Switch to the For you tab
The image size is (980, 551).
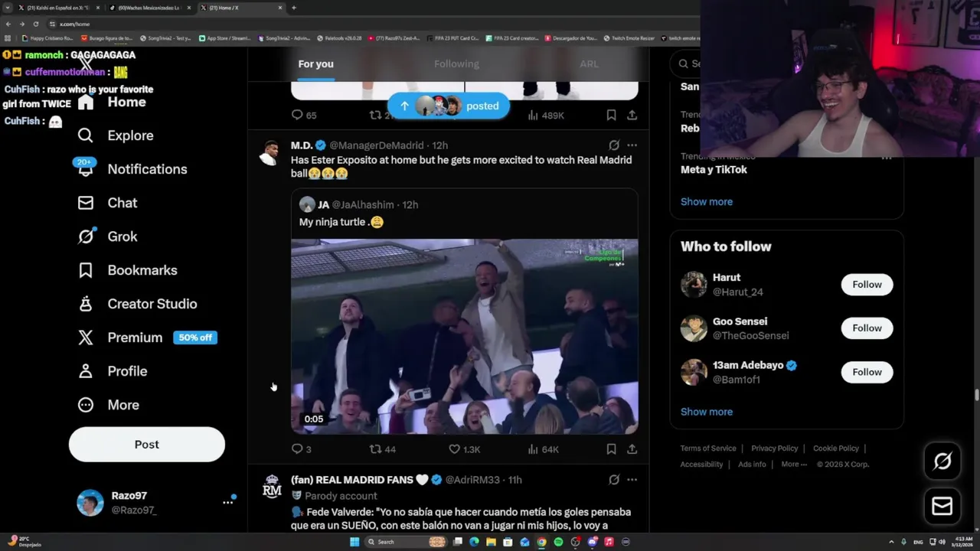(x=315, y=64)
